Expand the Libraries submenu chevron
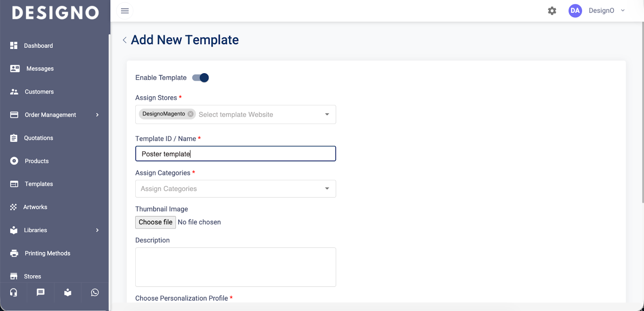Image resolution: width=644 pixels, height=311 pixels. coord(97,230)
